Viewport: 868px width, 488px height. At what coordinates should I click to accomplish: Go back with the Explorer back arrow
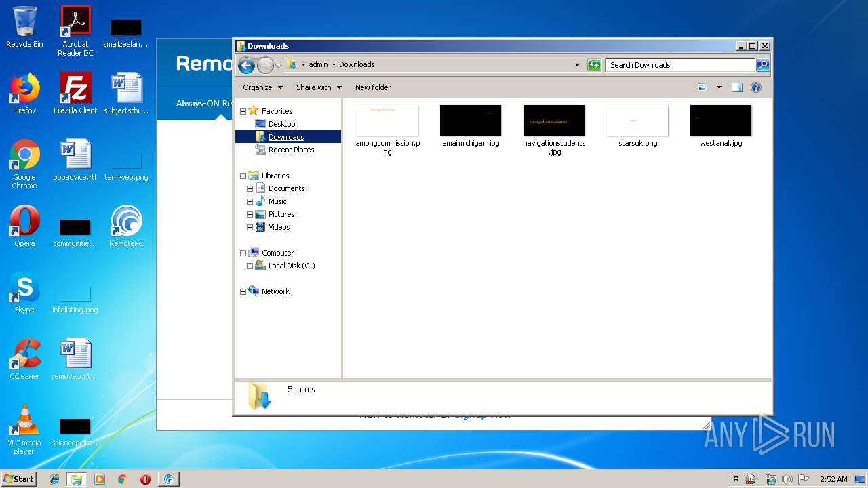246,65
